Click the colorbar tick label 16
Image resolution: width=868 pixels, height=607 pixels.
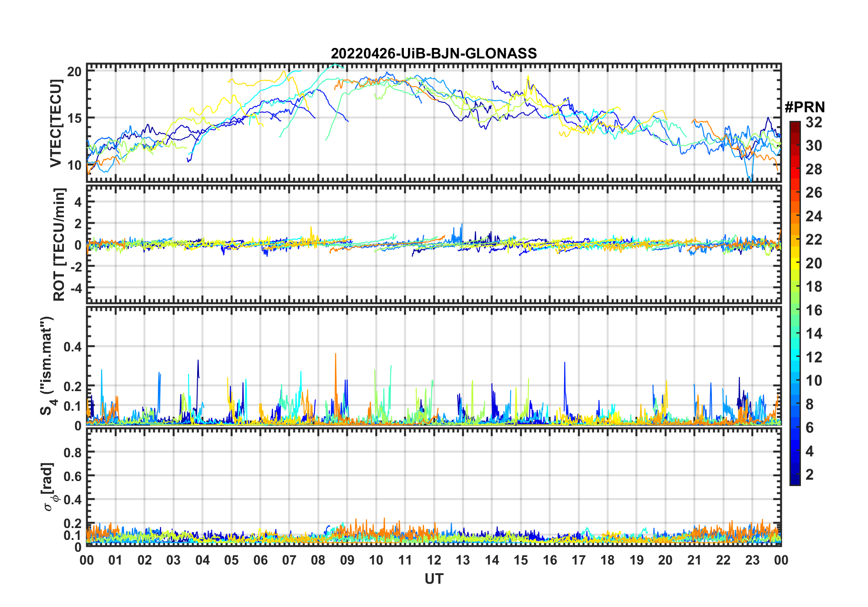point(814,310)
